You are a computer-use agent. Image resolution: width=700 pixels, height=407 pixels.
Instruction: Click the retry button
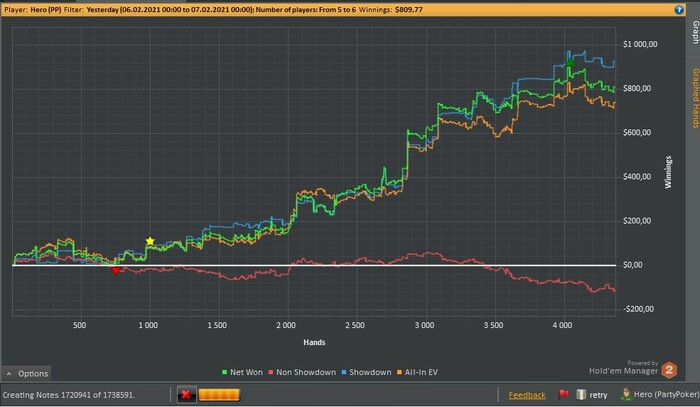pyautogui.click(x=598, y=395)
